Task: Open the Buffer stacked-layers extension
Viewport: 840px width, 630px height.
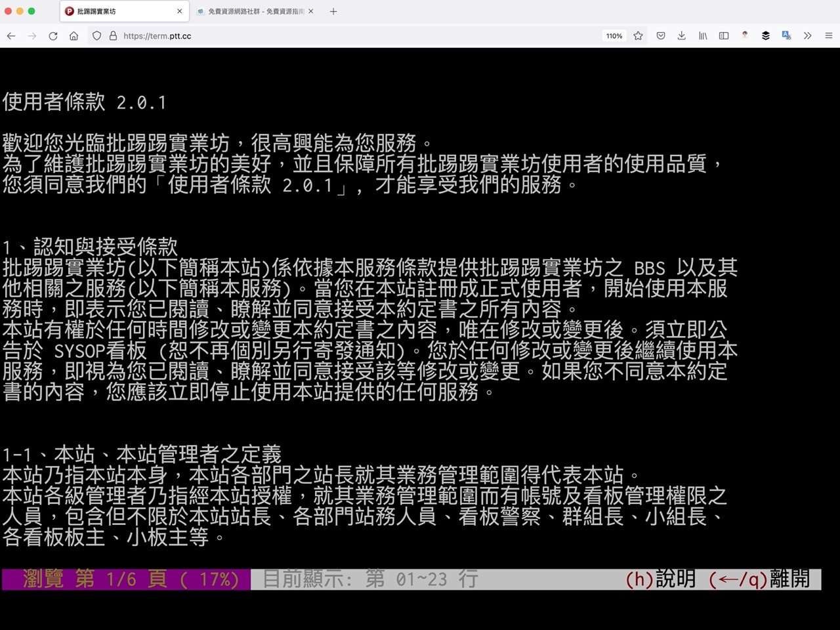Action: (x=766, y=36)
